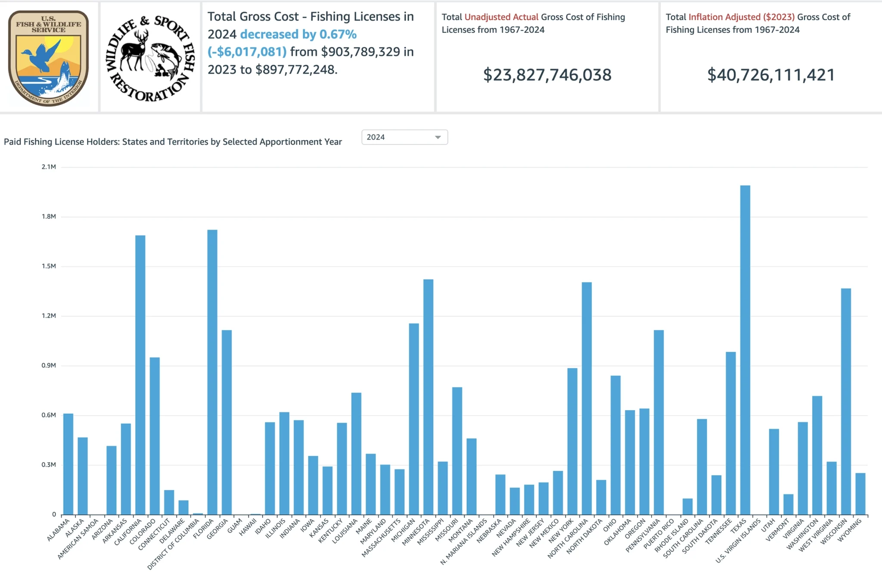Image resolution: width=882 pixels, height=588 pixels.
Task: Click the Texas bar in the chart
Action: click(745, 350)
